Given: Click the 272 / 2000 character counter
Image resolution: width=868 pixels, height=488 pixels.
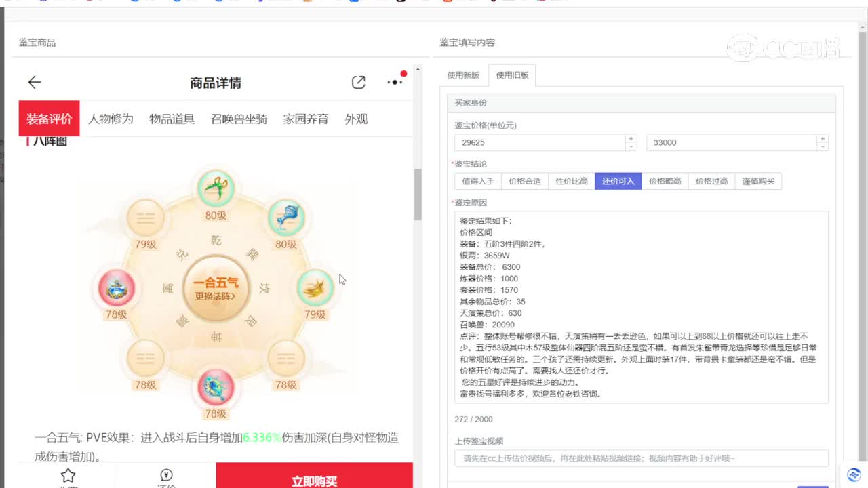Looking at the screenshot, I should coord(473,420).
